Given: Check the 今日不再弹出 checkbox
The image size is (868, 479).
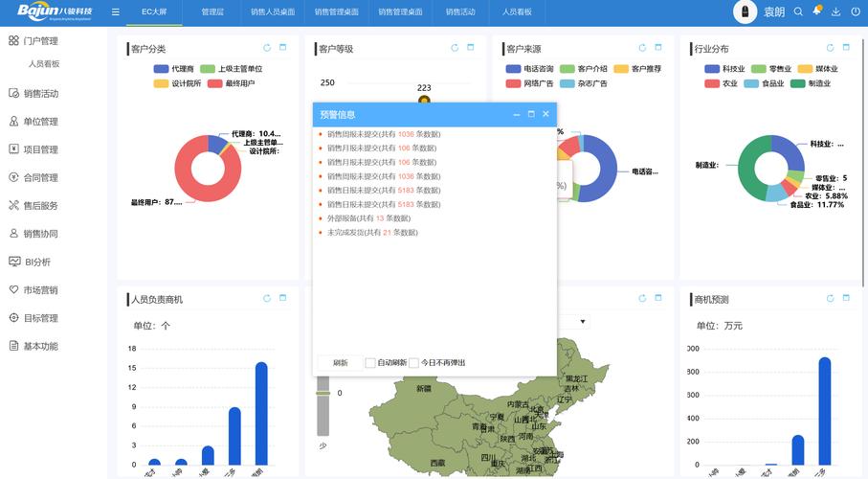Looking at the screenshot, I should coord(414,363).
